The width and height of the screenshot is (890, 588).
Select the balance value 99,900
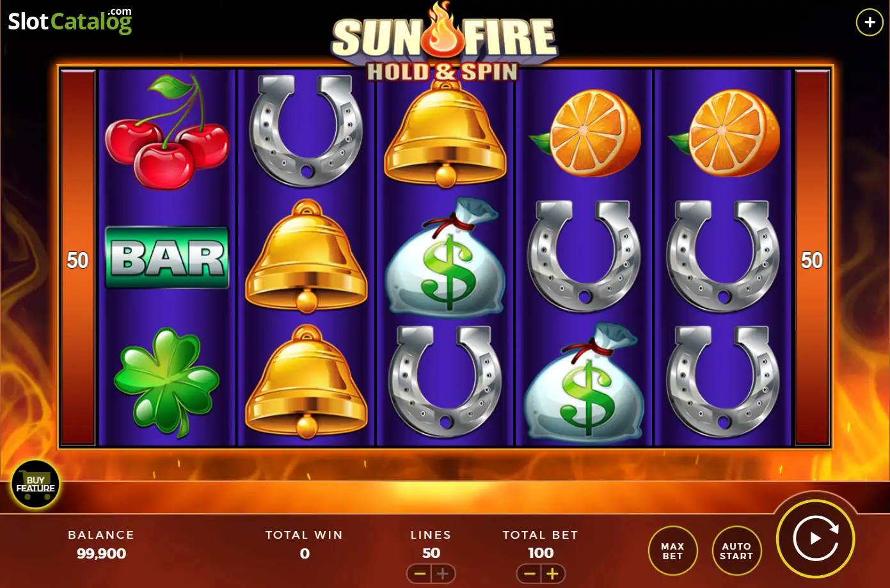(102, 553)
